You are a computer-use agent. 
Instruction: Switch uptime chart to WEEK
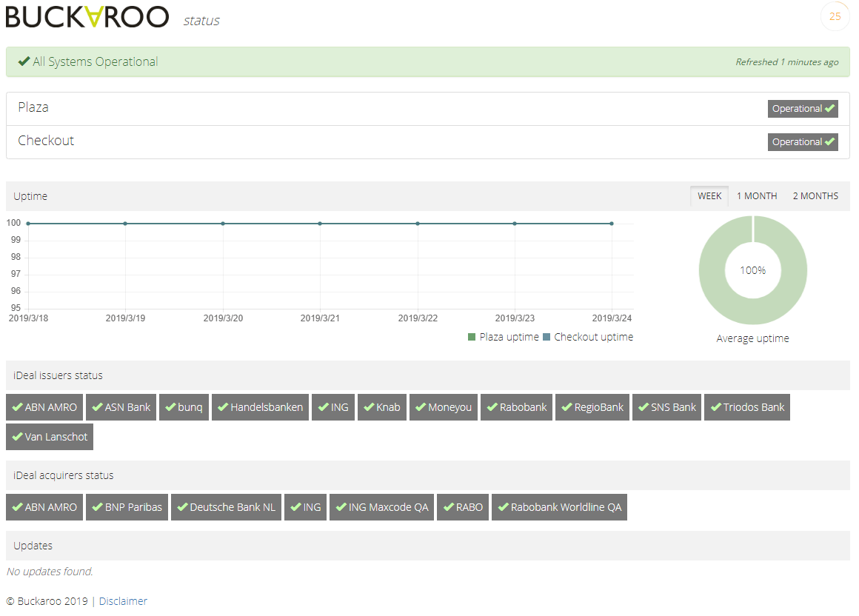coord(709,196)
